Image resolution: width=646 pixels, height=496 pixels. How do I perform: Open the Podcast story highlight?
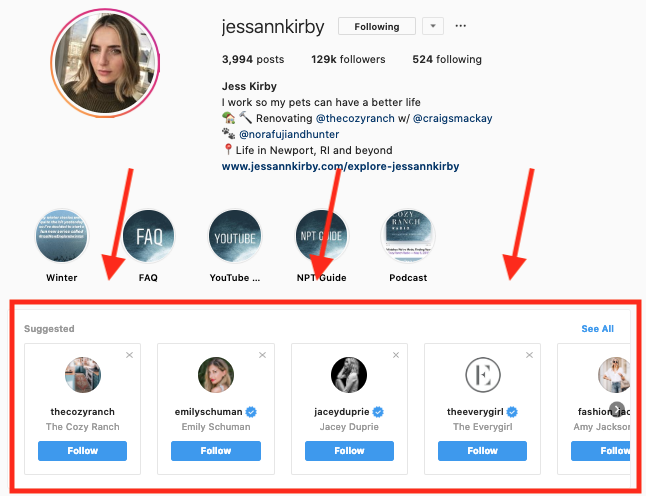(x=408, y=236)
